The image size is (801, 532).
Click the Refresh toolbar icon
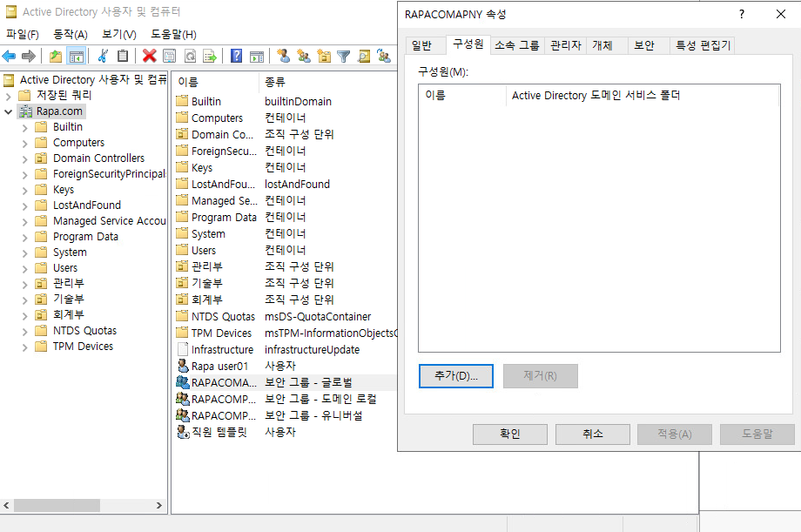coord(190,56)
